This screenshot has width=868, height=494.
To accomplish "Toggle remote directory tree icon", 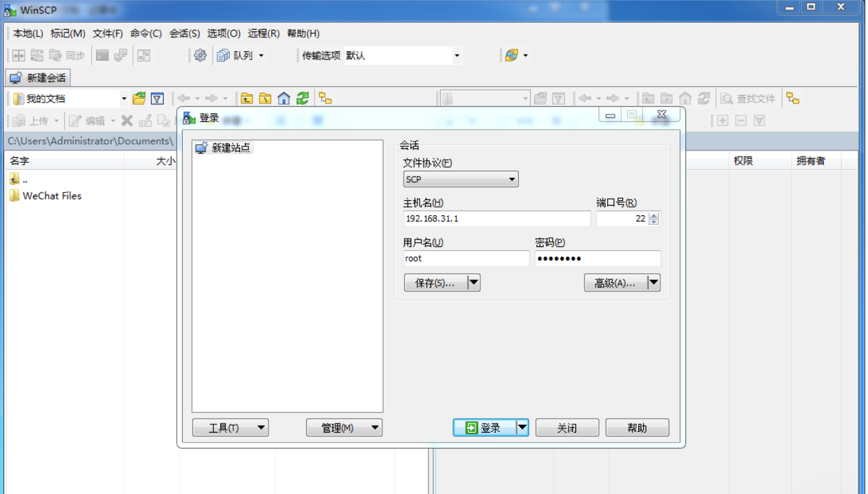I will pos(793,99).
